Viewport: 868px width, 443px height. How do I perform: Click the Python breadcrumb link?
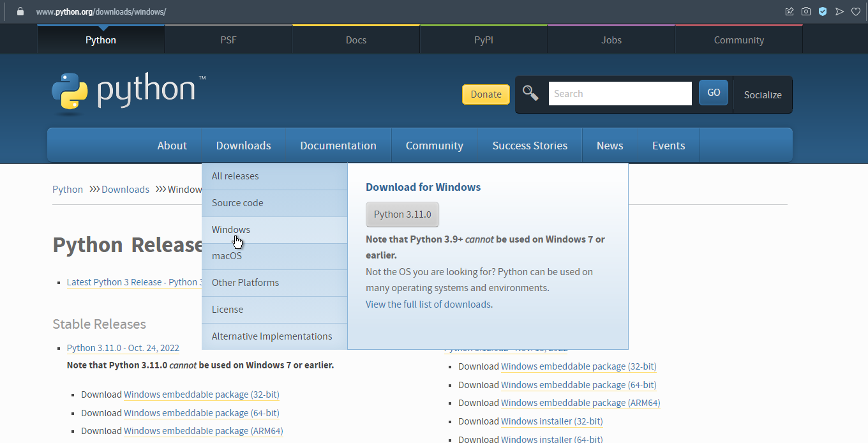click(68, 190)
